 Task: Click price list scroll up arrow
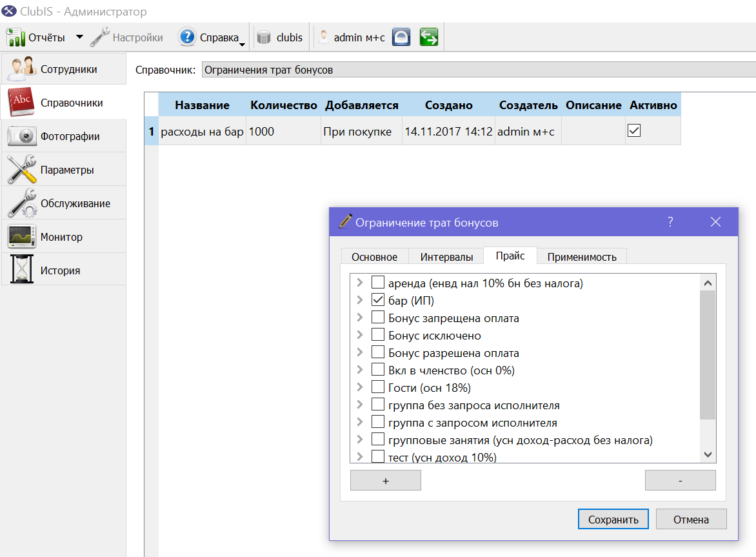(708, 283)
